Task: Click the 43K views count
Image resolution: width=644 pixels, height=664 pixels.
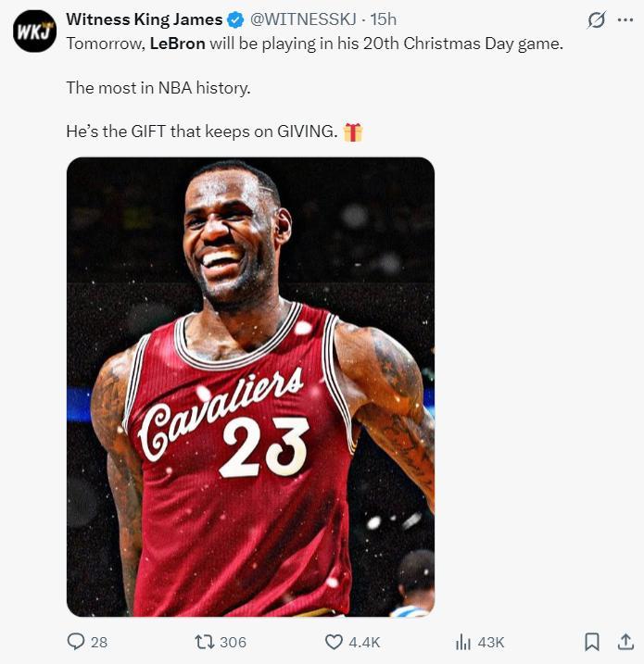Action: pos(490,642)
